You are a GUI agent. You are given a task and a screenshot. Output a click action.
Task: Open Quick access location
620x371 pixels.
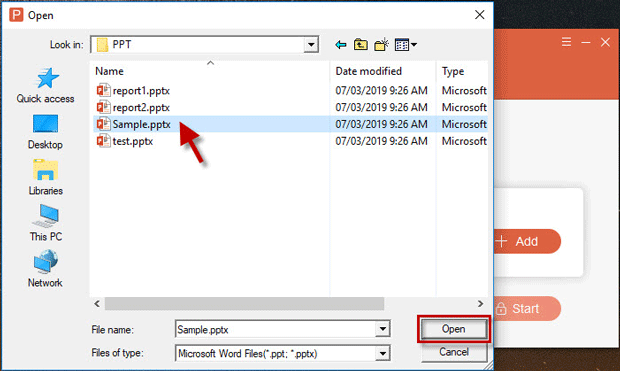(x=45, y=85)
